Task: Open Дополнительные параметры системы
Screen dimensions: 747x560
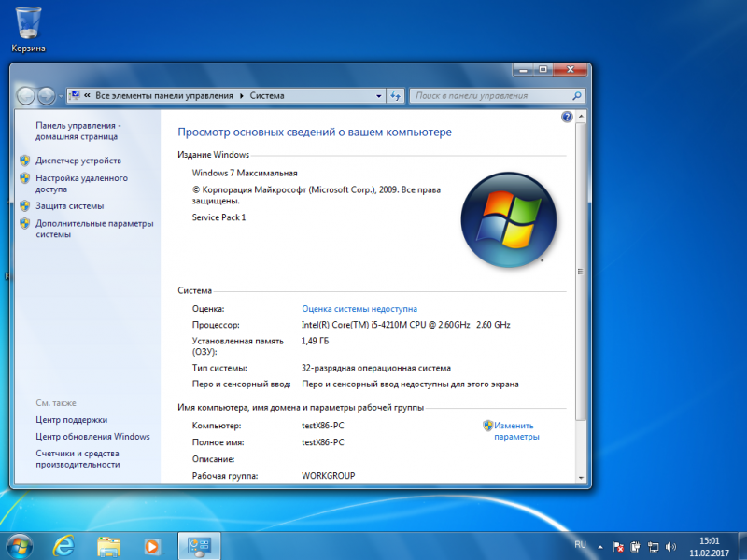Action: 94,229
